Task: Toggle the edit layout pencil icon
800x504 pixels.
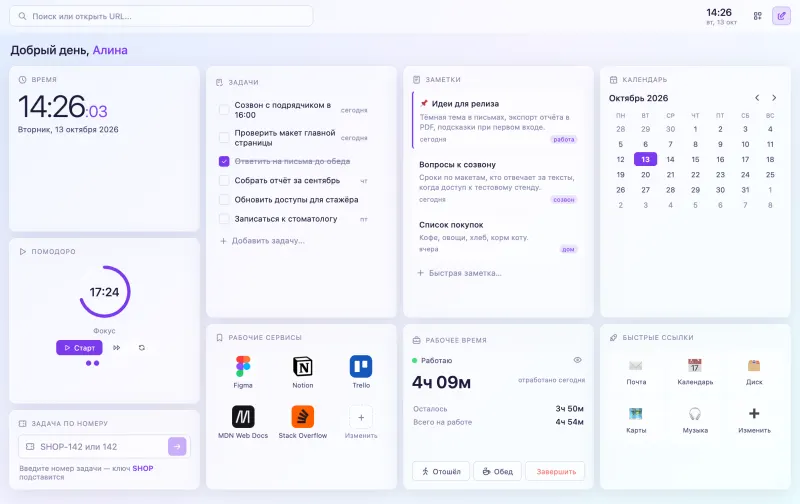Action: point(781,16)
